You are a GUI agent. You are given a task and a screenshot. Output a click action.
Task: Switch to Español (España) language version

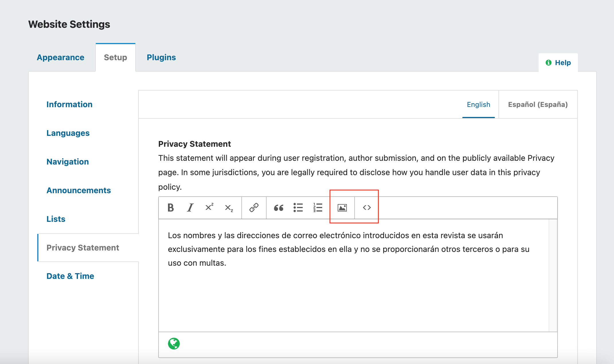pos(538,105)
